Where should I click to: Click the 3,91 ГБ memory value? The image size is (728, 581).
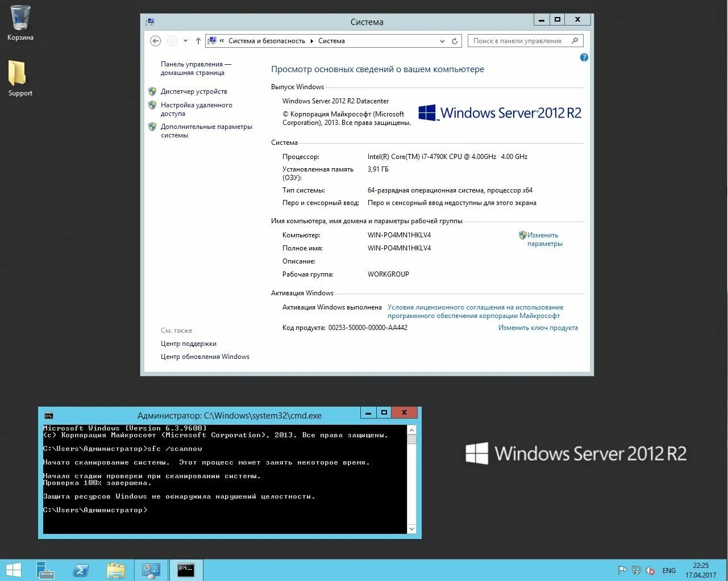tap(378, 169)
